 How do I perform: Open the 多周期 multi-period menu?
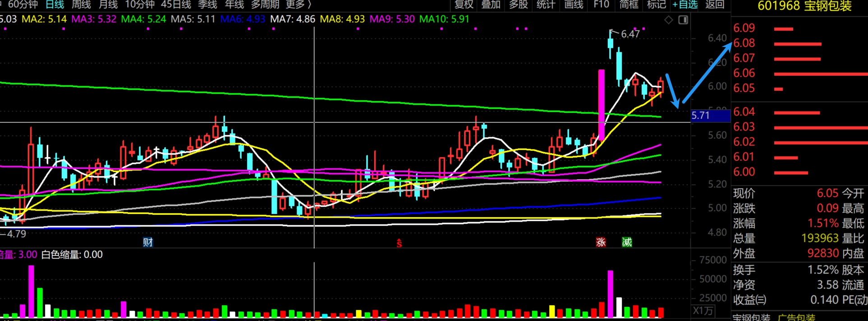tap(265, 5)
